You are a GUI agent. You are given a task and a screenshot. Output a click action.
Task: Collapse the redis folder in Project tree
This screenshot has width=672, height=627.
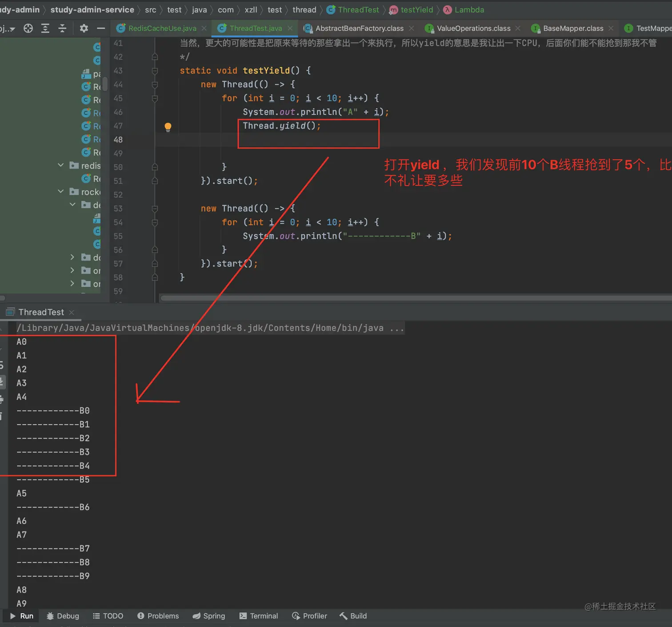61,165
